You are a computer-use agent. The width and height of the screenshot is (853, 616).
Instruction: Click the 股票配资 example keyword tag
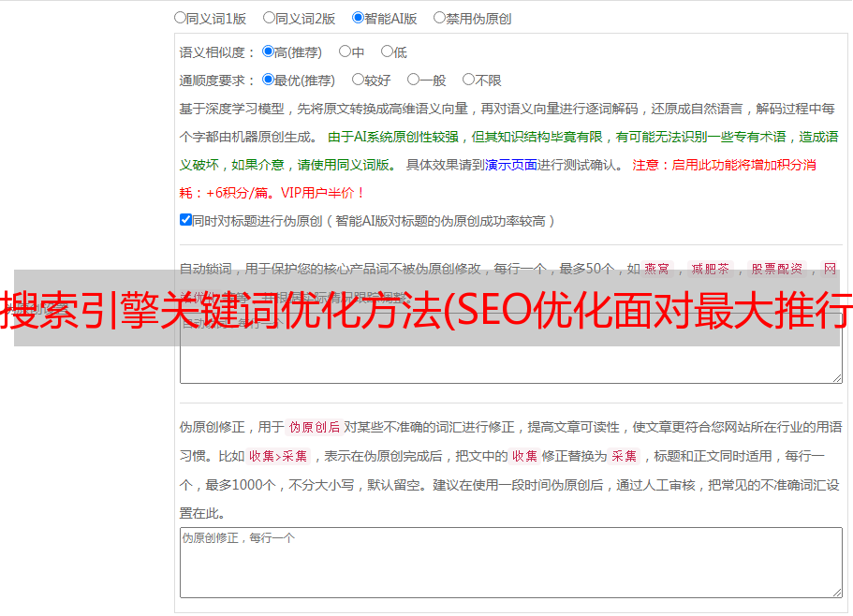click(777, 269)
